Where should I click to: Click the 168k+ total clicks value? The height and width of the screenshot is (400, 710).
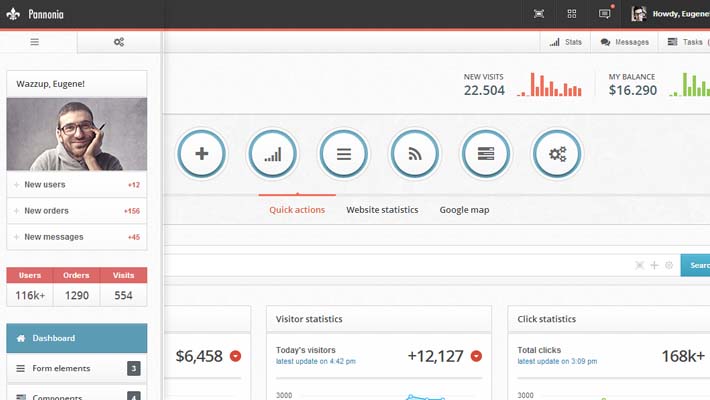(x=683, y=356)
